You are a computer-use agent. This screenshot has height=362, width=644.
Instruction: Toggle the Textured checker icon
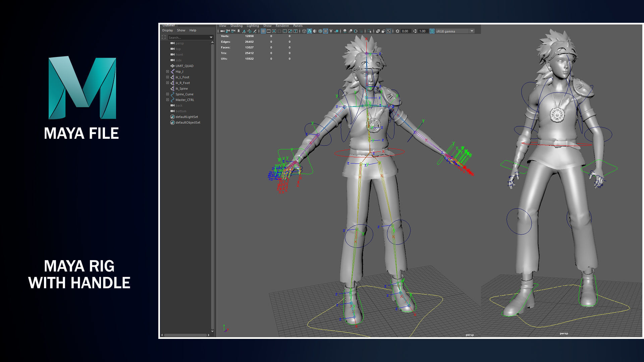pyautogui.click(x=325, y=31)
